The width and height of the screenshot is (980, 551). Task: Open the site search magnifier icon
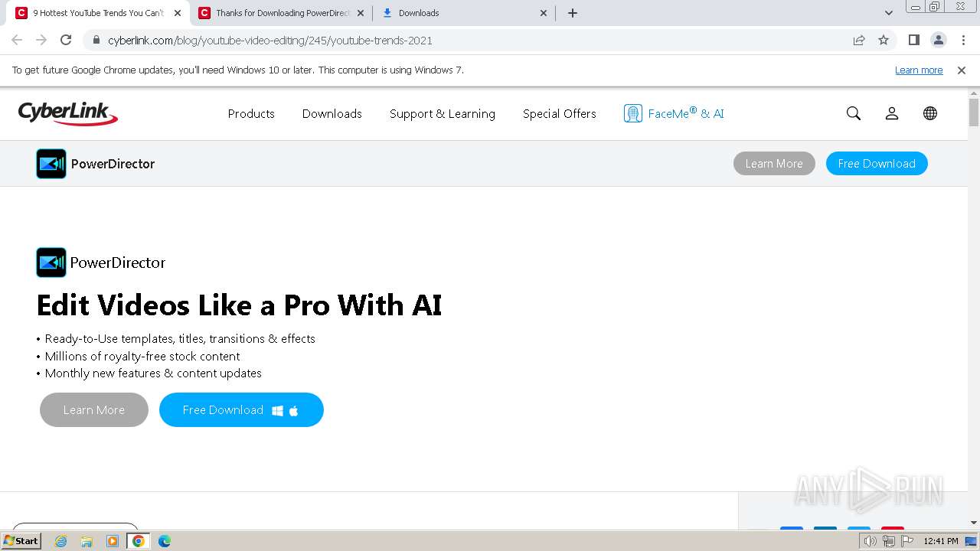coord(854,113)
